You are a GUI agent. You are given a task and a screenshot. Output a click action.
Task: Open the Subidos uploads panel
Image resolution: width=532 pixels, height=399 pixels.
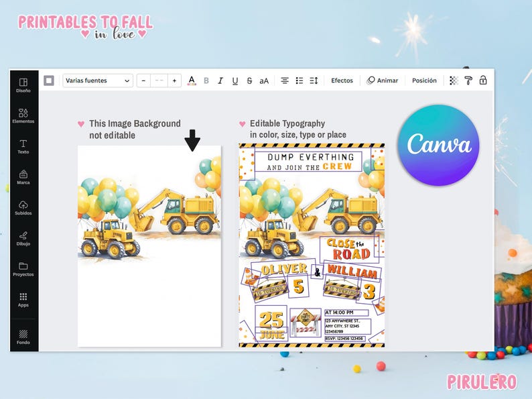point(23,207)
